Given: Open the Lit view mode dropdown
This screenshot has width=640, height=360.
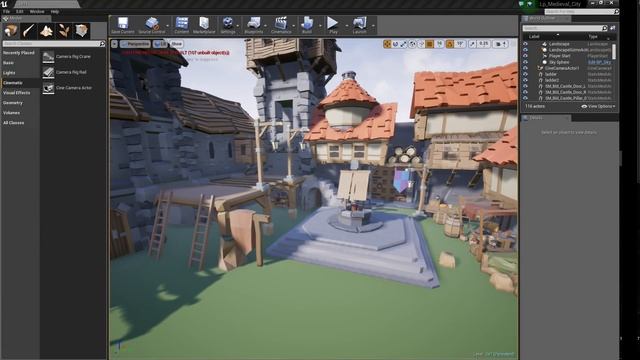Looking at the screenshot, I should point(160,44).
